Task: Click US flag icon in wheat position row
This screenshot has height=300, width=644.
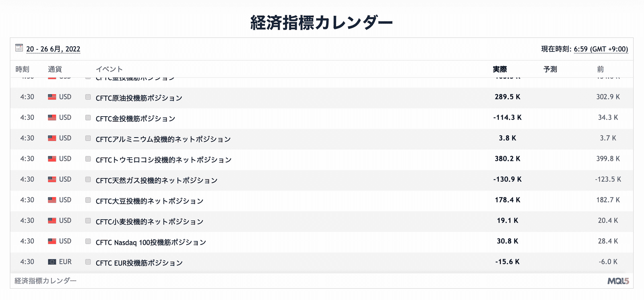Action: pos(52,220)
